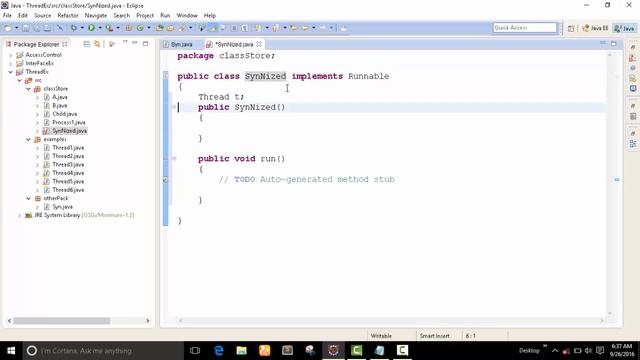Open the Package Explorer View Menu triangle
This screenshot has width=640, height=360.
point(125,43)
